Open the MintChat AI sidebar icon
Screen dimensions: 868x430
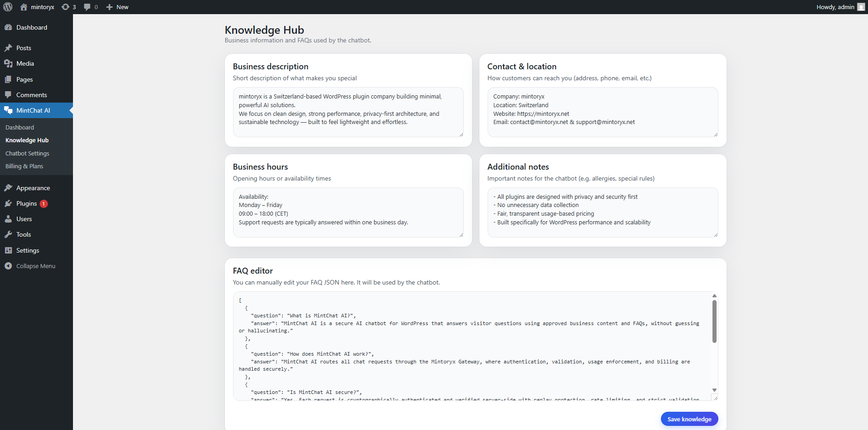coord(9,110)
